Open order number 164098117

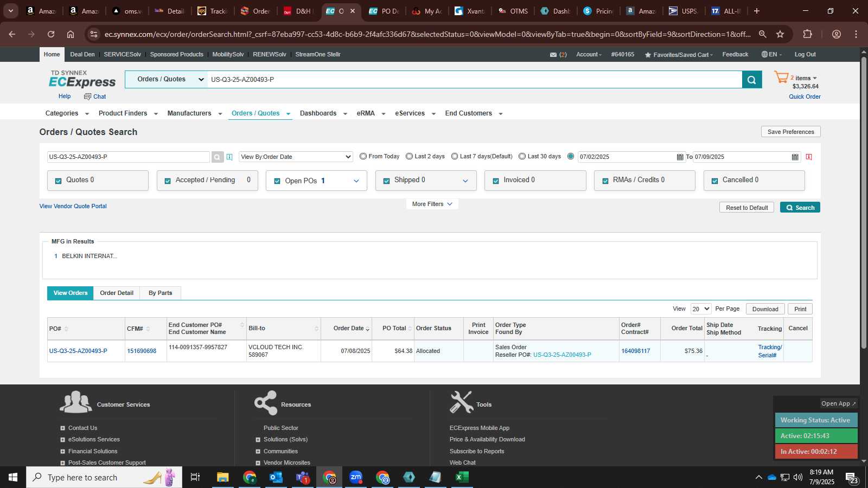click(635, 351)
